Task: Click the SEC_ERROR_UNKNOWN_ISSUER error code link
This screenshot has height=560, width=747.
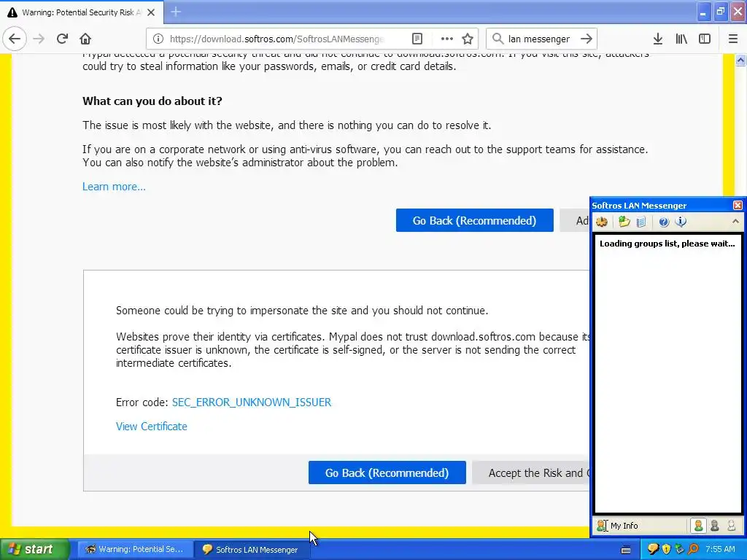Action: [x=252, y=402]
